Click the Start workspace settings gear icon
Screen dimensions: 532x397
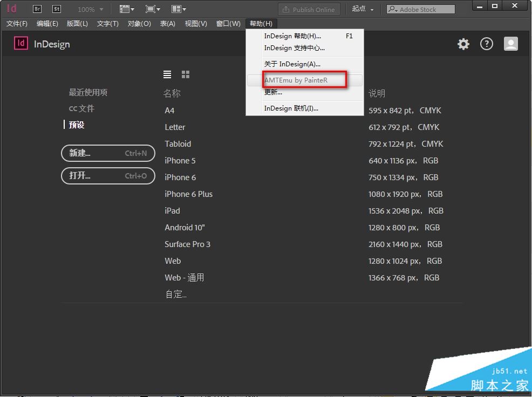click(463, 44)
